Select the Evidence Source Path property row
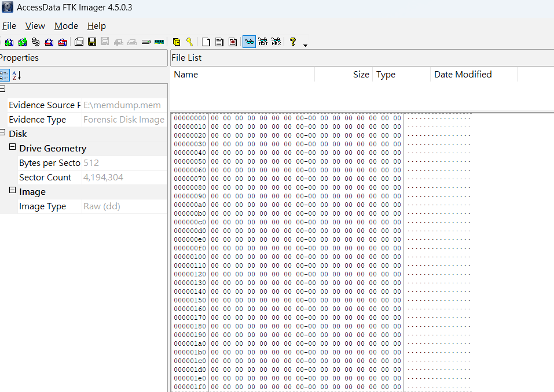This screenshot has height=392, width=554. 87,105
